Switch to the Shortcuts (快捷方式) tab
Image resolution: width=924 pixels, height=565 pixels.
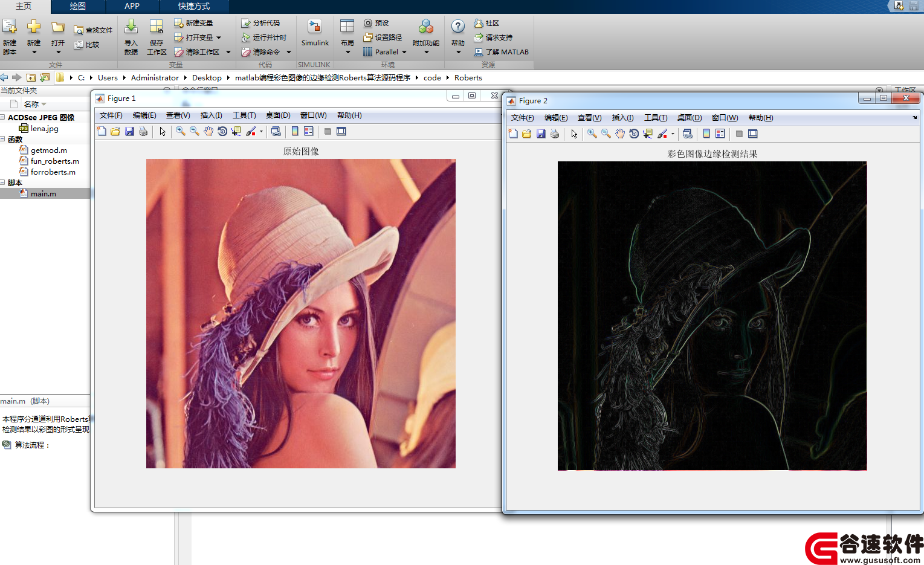click(194, 6)
